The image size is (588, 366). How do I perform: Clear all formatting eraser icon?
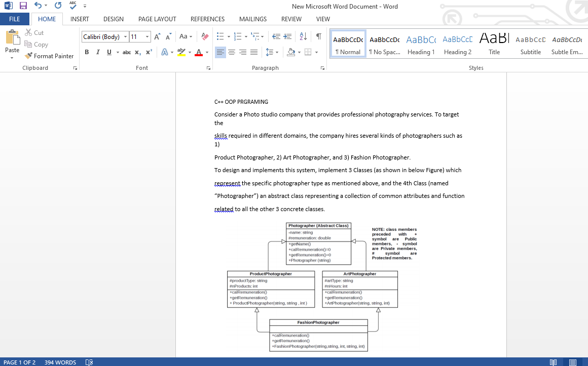pyautogui.click(x=205, y=36)
